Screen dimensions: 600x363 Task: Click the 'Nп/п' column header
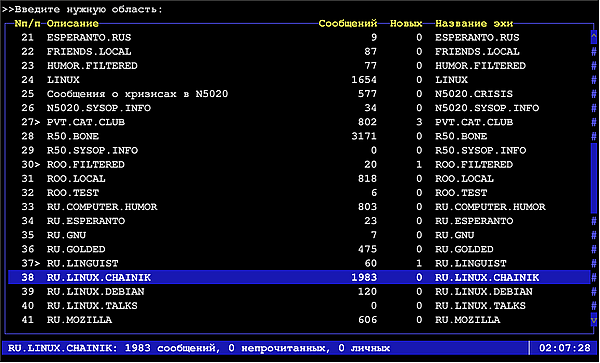point(28,24)
